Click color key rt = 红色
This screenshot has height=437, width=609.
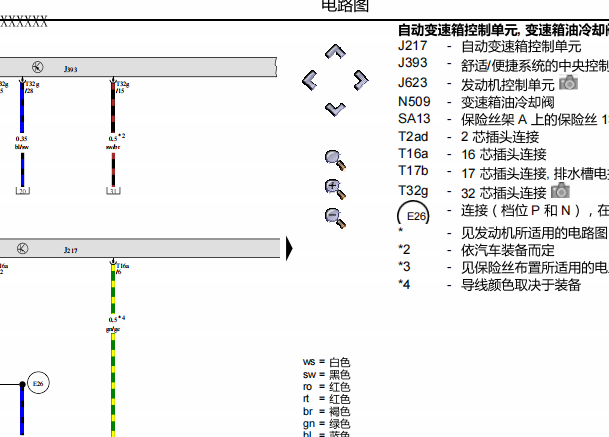tap(326, 399)
